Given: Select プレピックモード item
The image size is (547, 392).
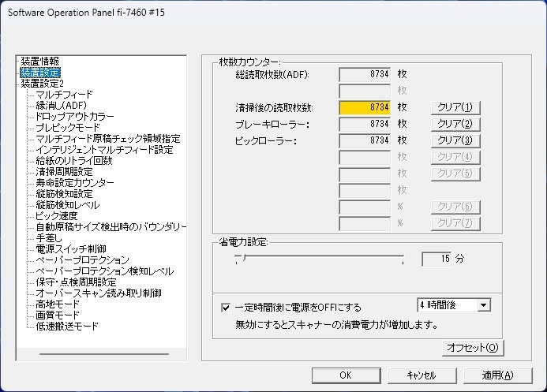Looking at the screenshot, I should click(67, 127).
